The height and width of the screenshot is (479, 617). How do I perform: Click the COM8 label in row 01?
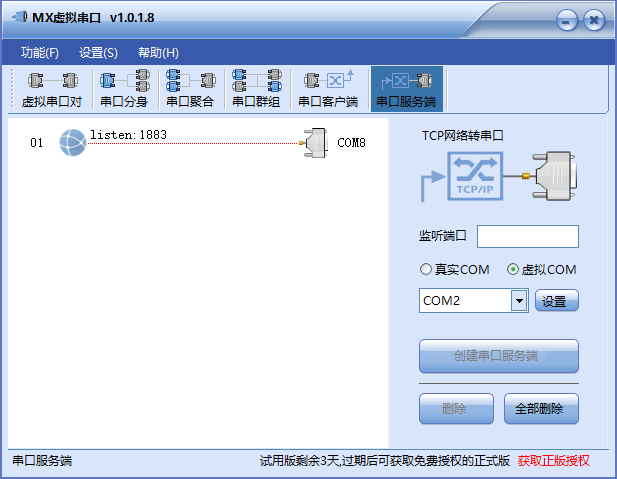351,142
